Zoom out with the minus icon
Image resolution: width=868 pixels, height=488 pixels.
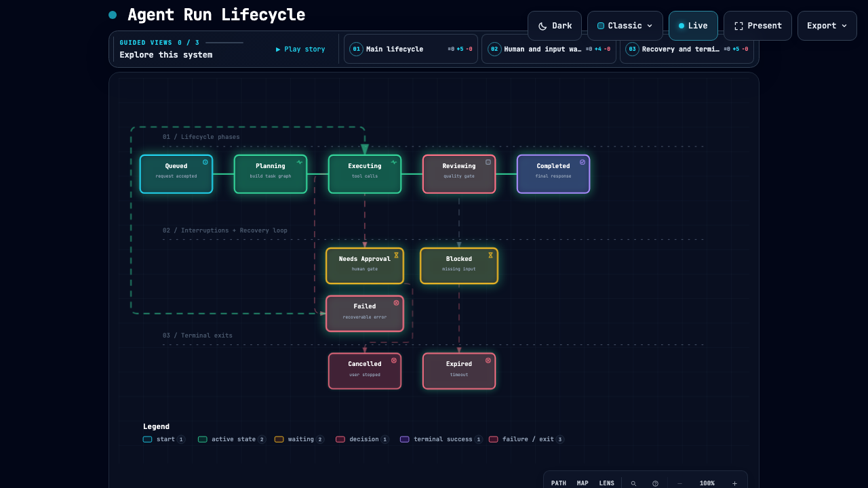tap(680, 483)
